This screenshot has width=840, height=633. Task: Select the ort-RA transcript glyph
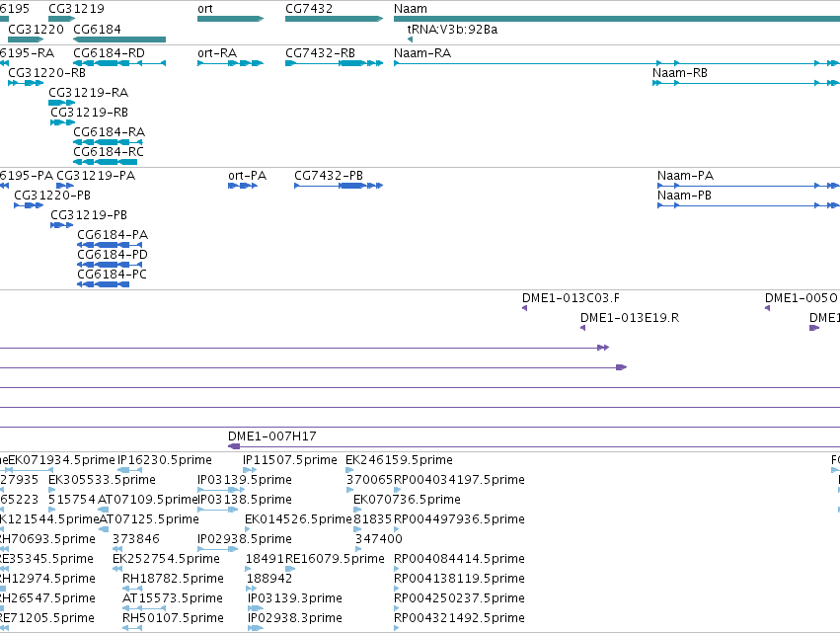[x=230, y=63]
